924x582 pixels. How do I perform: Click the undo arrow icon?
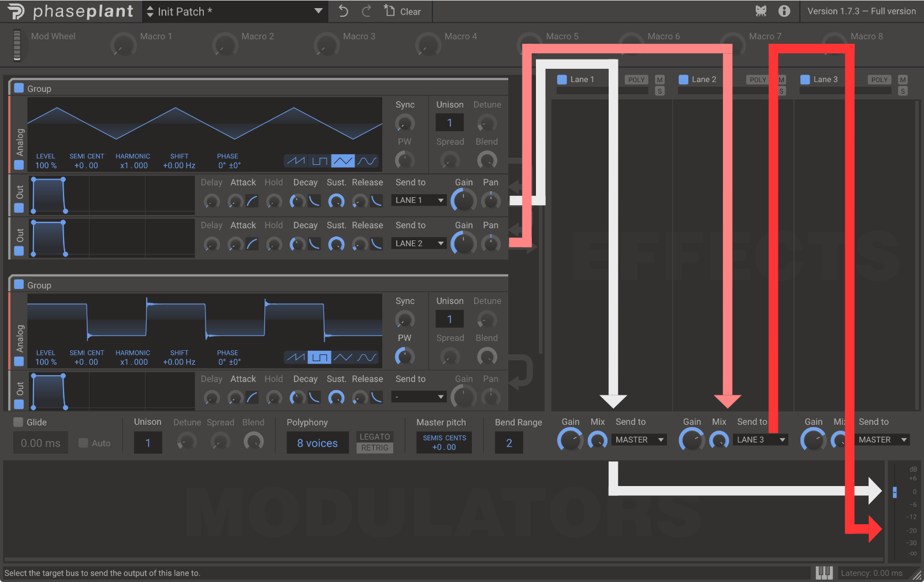tap(344, 11)
